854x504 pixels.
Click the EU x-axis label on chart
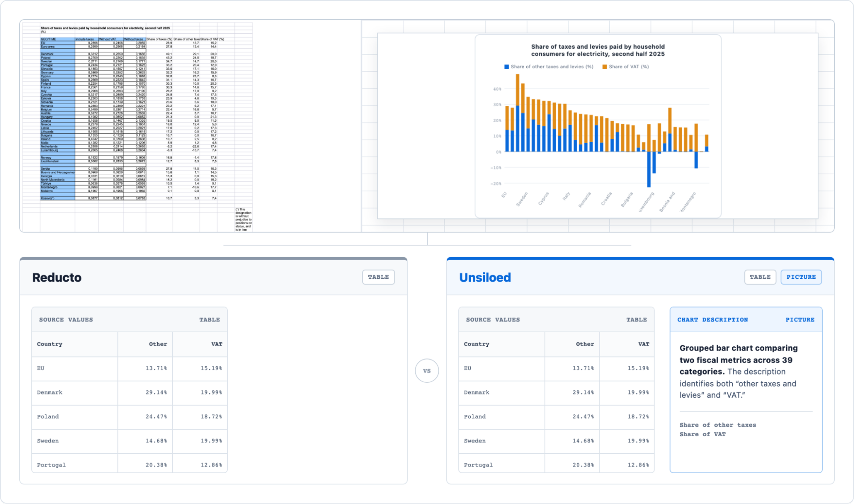pos(504,195)
